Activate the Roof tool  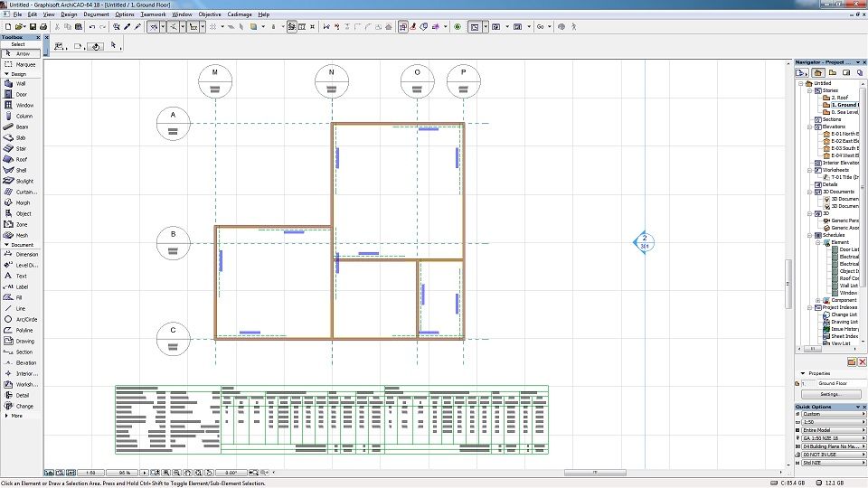pos(20,159)
